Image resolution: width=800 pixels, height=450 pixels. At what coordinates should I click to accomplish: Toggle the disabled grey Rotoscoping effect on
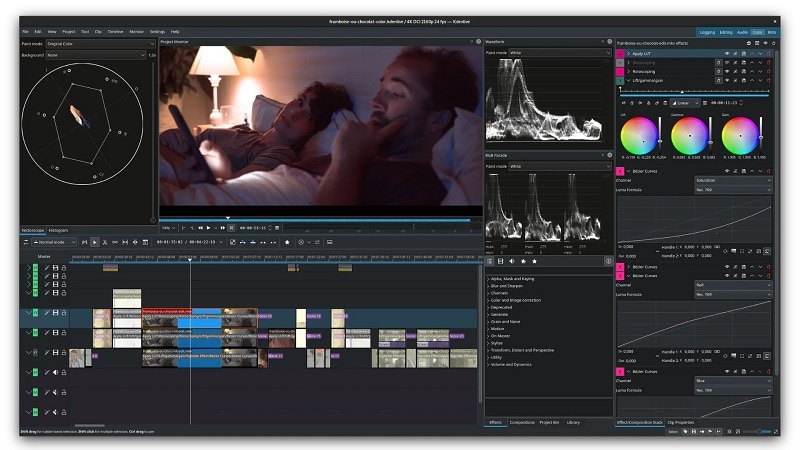(620, 63)
